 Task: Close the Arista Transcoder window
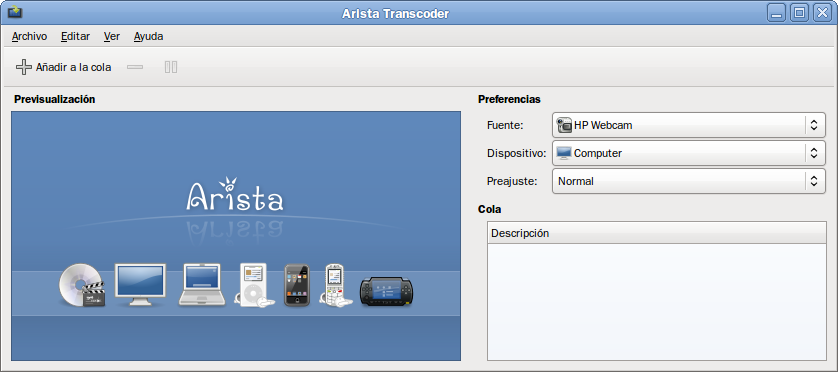click(822, 13)
